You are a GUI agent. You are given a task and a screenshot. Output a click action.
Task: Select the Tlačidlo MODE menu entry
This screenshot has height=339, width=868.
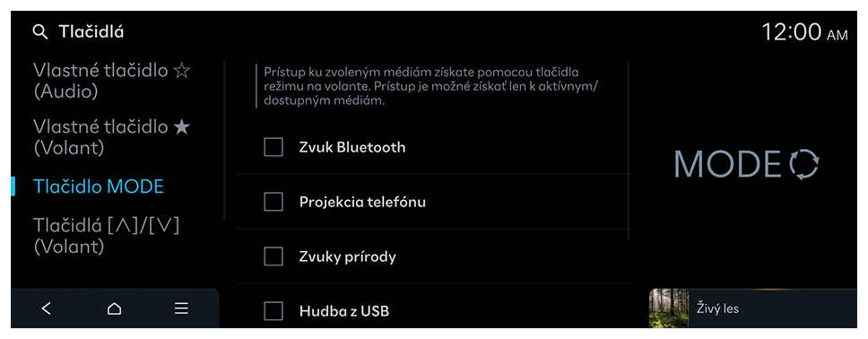coord(99,187)
